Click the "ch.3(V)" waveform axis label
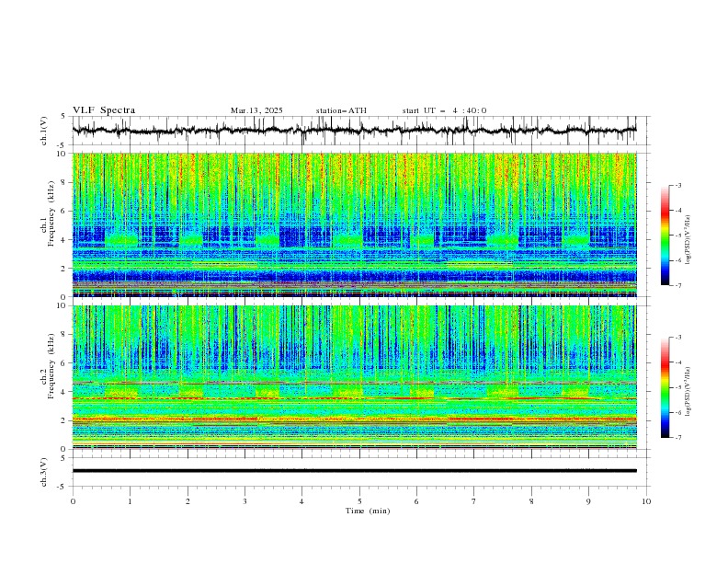Viewport: 728px width, 563px height. click(44, 472)
